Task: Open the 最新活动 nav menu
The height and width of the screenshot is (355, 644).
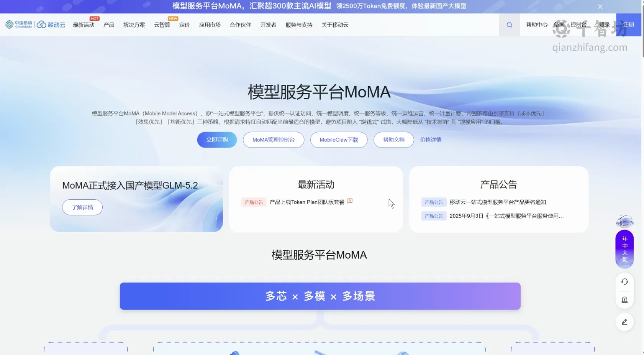Action: tap(84, 25)
